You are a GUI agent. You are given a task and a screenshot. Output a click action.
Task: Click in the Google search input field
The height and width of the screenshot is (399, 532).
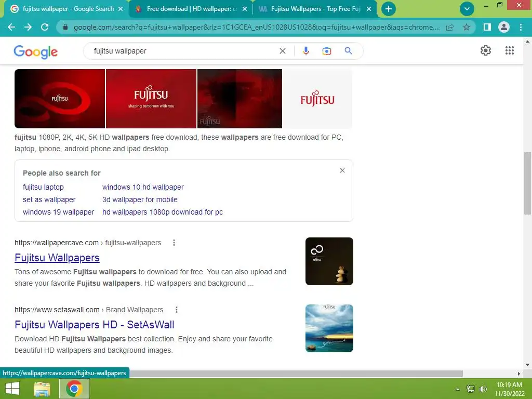tap(183, 51)
